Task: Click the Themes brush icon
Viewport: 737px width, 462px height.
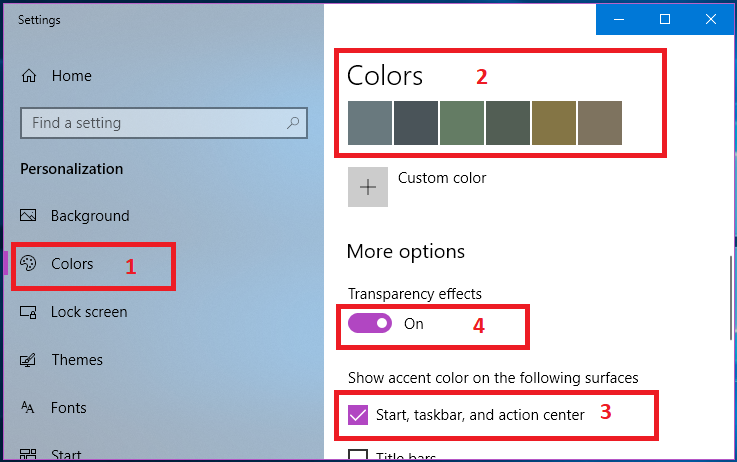Action: click(29, 360)
